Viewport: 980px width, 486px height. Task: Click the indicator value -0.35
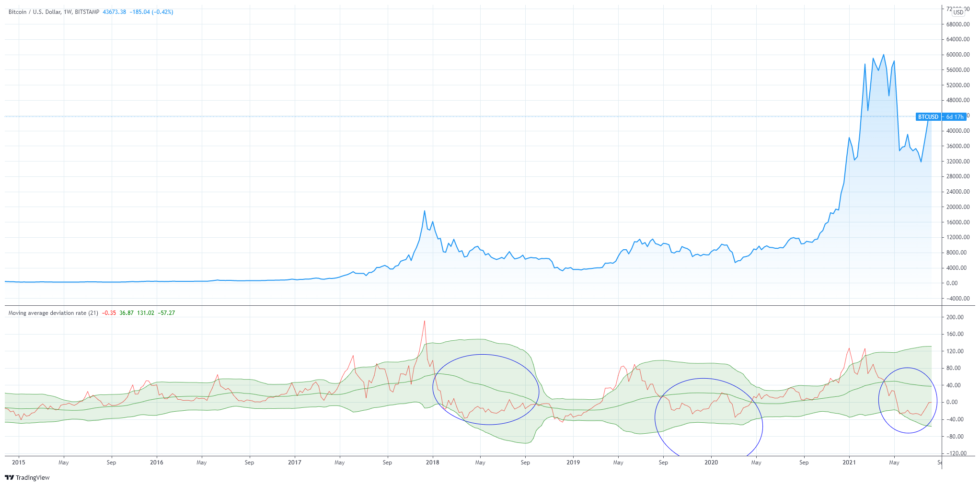click(x=109, y=313)
